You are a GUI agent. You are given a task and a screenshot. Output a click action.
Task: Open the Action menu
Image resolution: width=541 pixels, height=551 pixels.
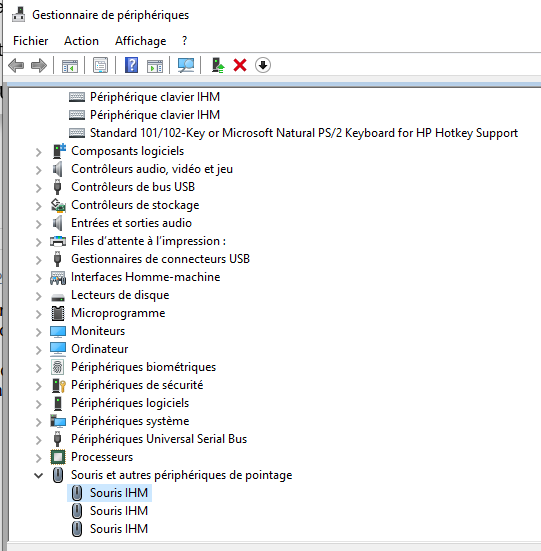click(81, 41)
